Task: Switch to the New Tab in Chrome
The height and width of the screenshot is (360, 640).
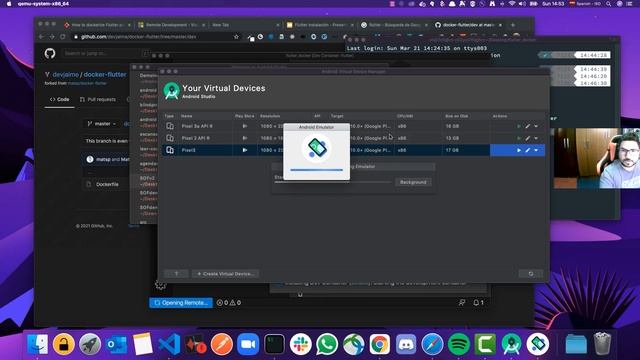Action: [x=220, y=25]
